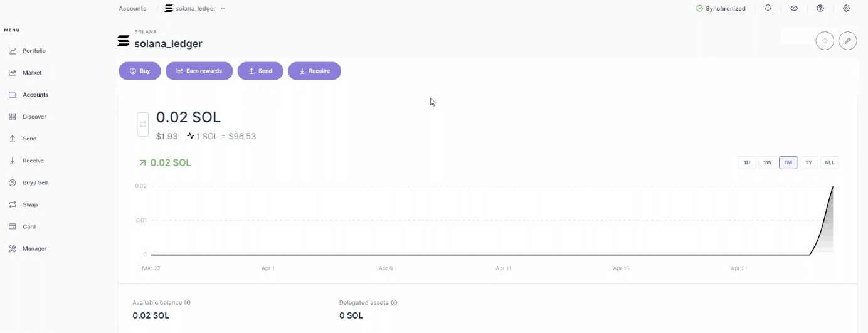Viewport: 868px width, 333px height.
Task: Select the 1Y time range
Action: pyautogui.click(x=808, y=162)
